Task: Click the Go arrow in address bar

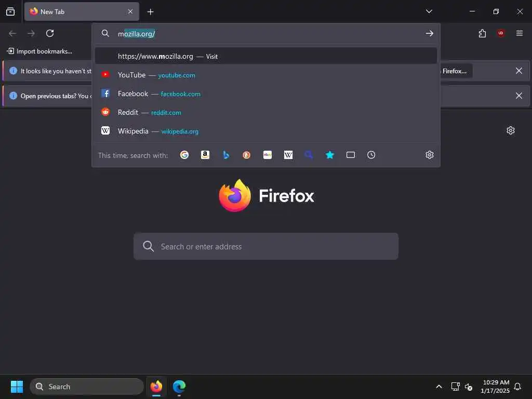Action: [x=430, y=33]
